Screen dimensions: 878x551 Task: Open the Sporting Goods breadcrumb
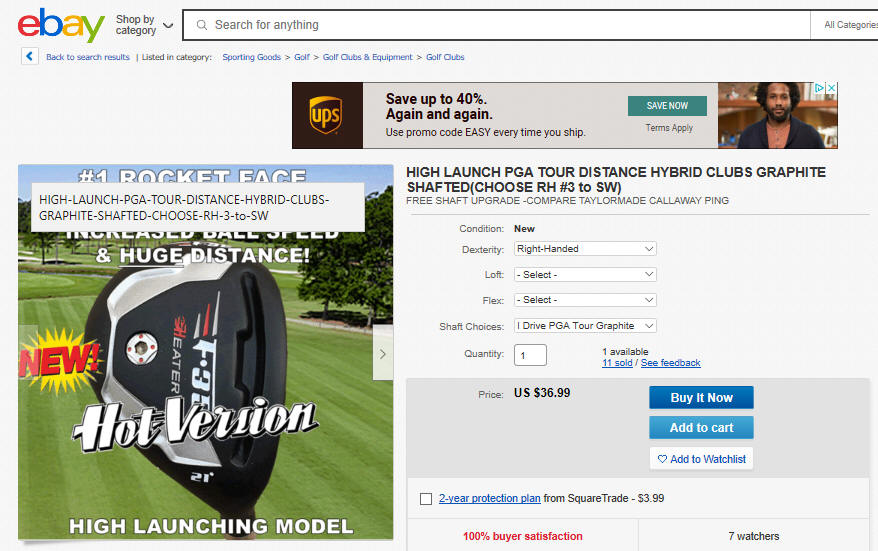tap(251, 57)
